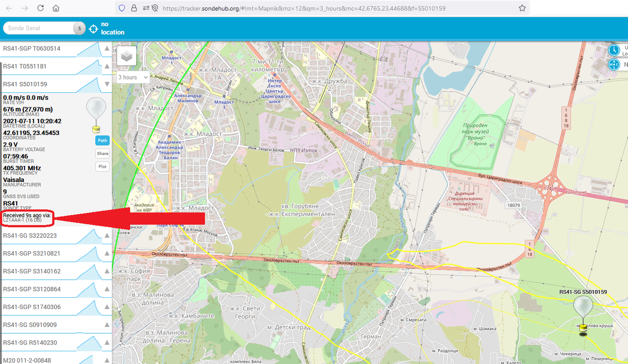Screen dimensions: 628x364
Task: Expand the RS41-SG S0910909 entry
Action: 106,325
